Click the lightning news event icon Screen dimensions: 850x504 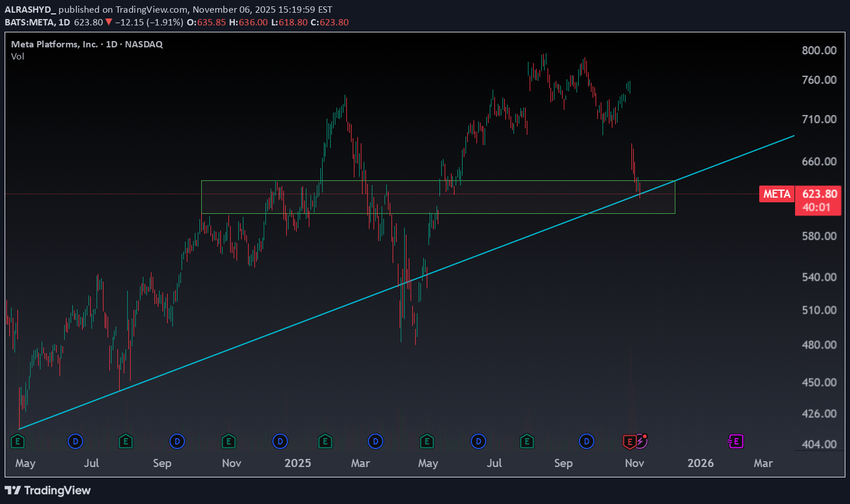pos(641,442)
